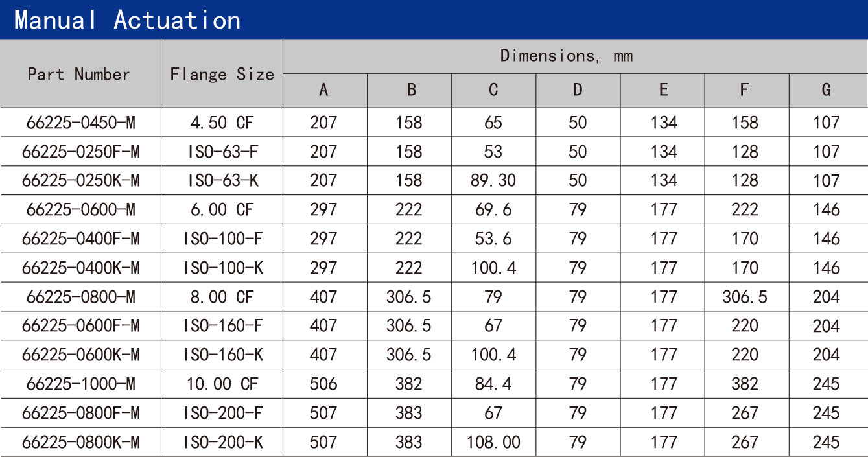The height and width of the screenshot is (457, 868).
Task: Click the 108.00 value in column C
Action: pyautogui.click(x=493, y=442)
